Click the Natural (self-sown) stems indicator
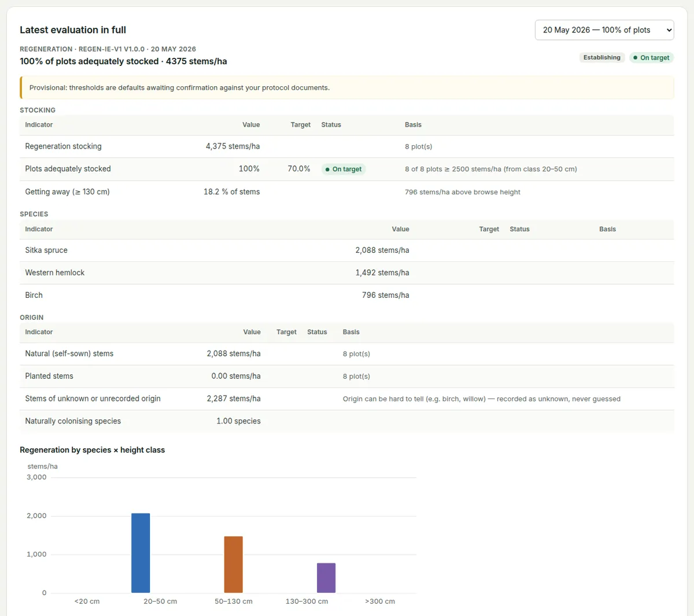 tap(69, 354)
